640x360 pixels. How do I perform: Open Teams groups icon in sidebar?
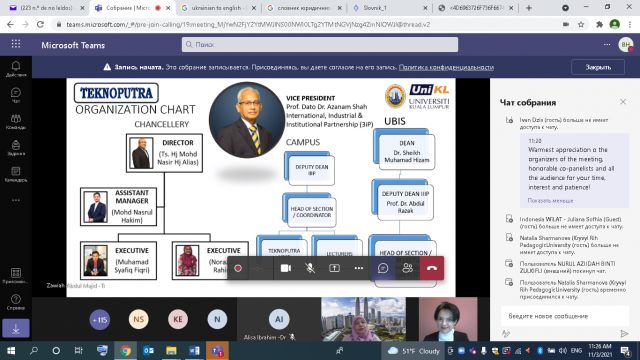pos(16,122)
